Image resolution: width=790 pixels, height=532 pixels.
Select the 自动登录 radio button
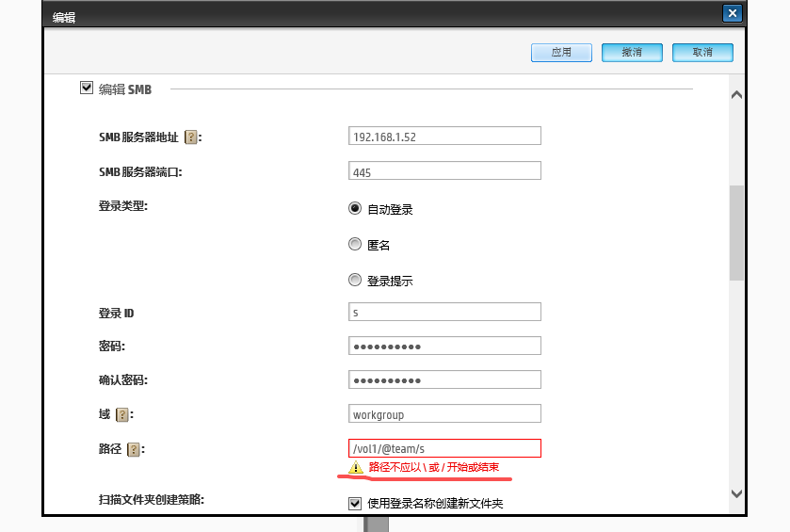[355, 208]
